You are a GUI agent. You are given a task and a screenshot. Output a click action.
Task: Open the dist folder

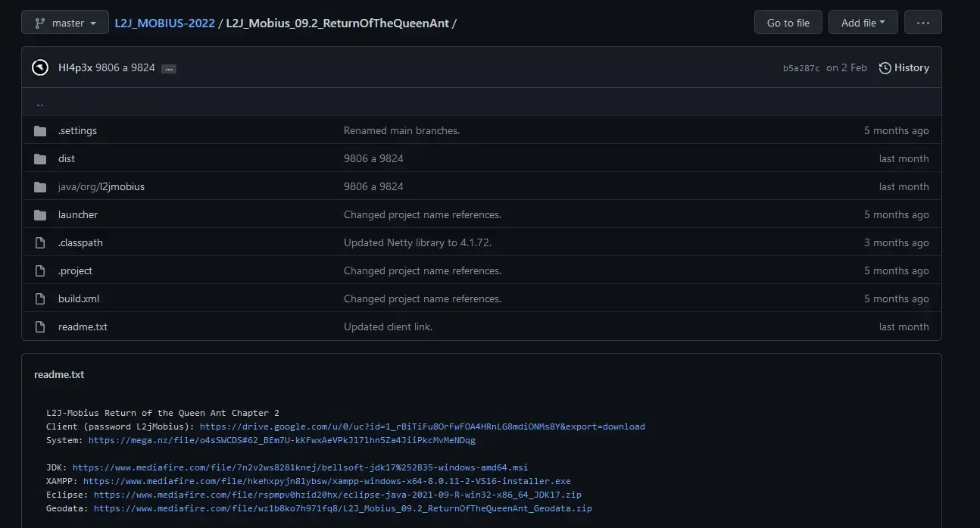[x=67, y=158]
